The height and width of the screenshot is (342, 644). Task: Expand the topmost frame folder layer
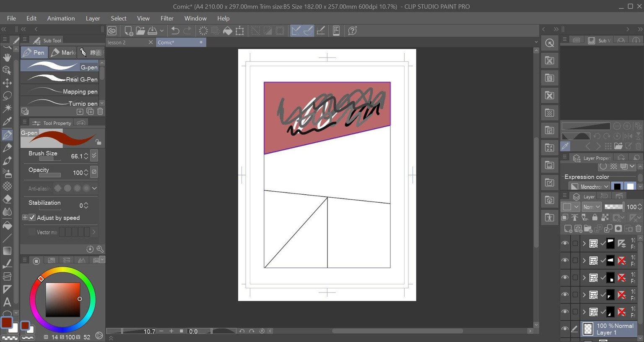584,243
